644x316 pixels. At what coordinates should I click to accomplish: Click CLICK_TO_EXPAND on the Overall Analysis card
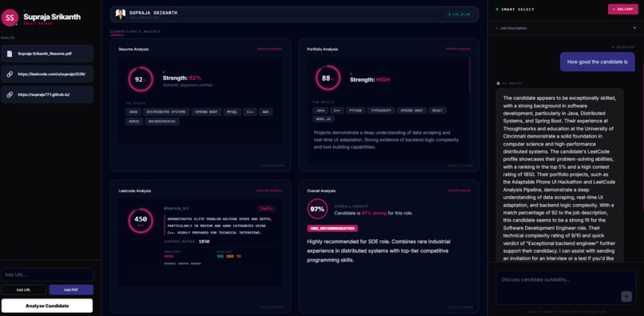coord(460,307)
